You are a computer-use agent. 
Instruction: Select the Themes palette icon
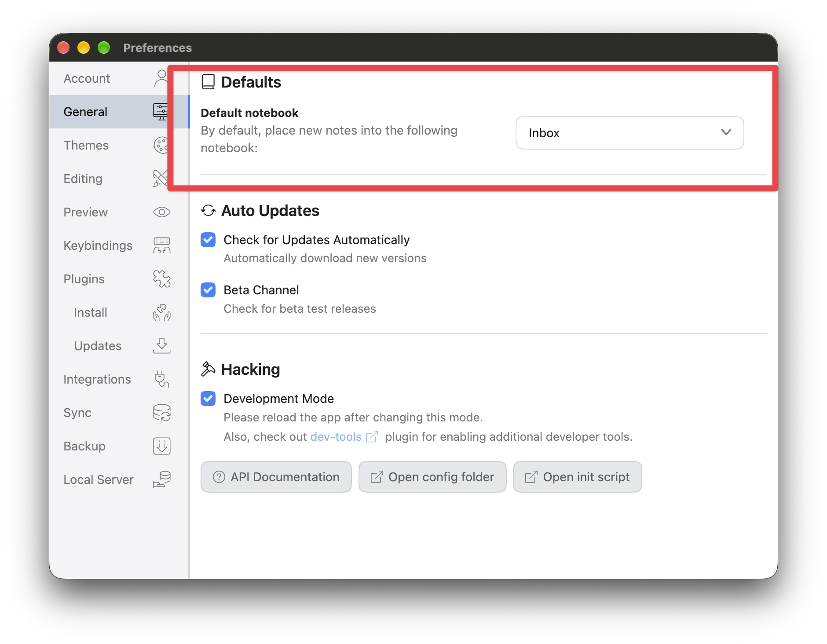click(161, 145)
